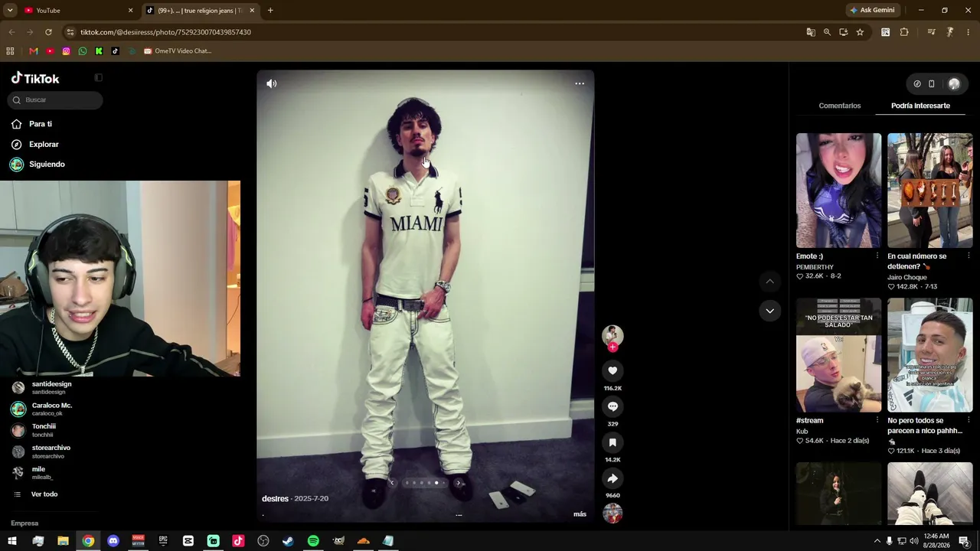980x551 pixels.
Task: Reload the current page
Action: [x=48, y=32]
